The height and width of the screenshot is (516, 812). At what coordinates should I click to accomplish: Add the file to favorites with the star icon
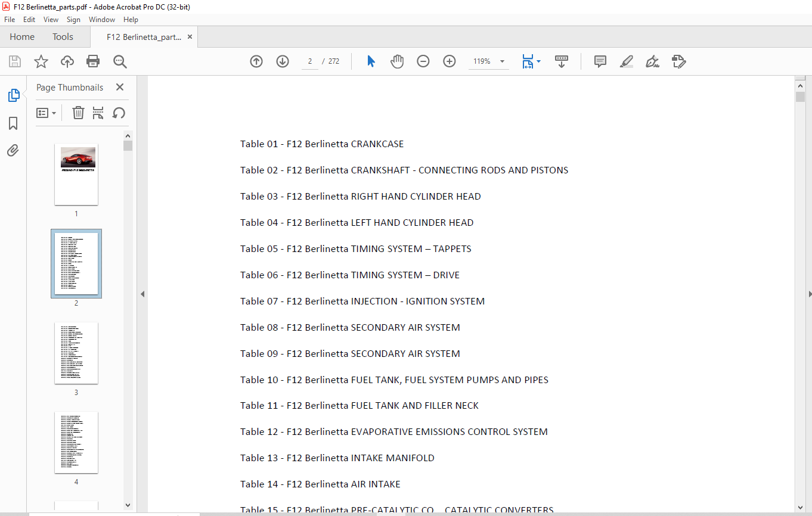(x=41, y=61)
